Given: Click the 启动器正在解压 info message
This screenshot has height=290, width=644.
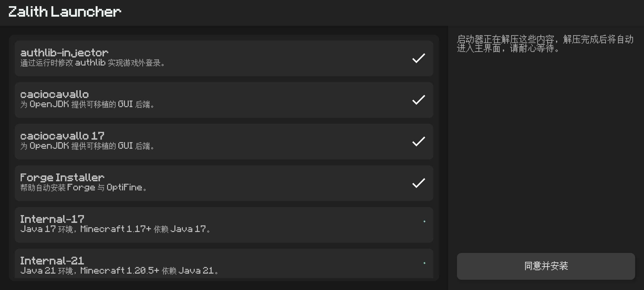Looking at the screenshot, I should coord(545,44).
